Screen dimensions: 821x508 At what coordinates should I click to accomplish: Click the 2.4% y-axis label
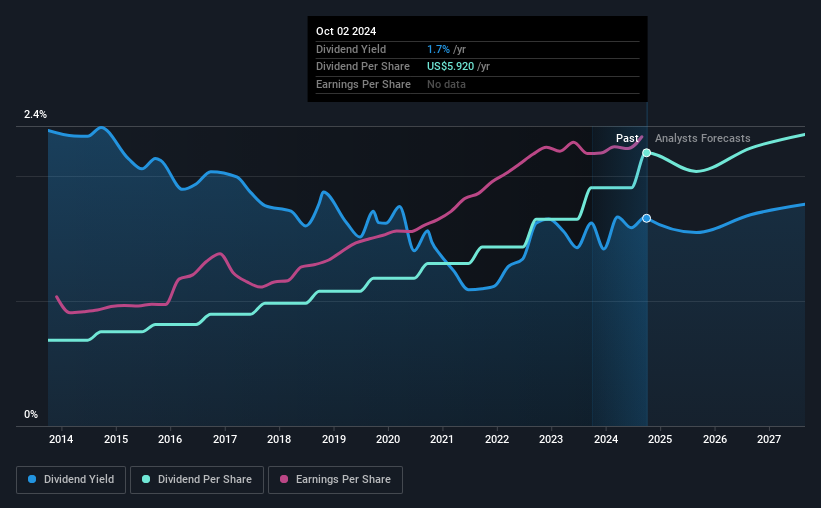35,114
